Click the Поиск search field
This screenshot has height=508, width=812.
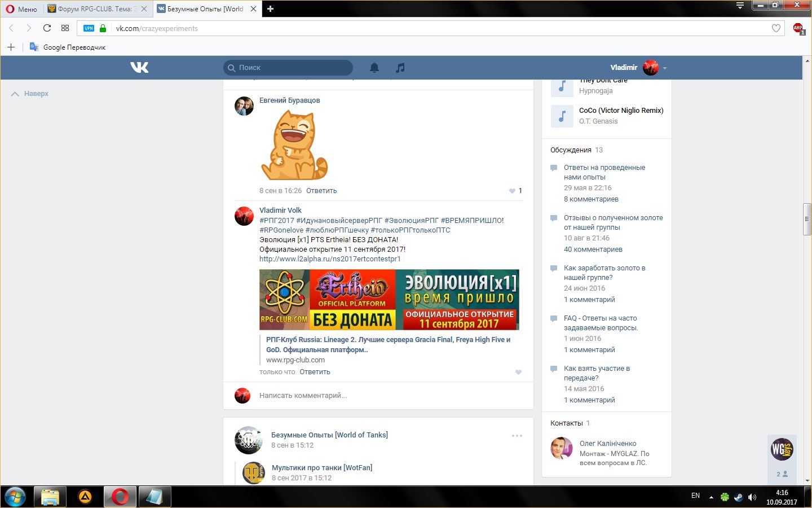[x=288, y=68]
